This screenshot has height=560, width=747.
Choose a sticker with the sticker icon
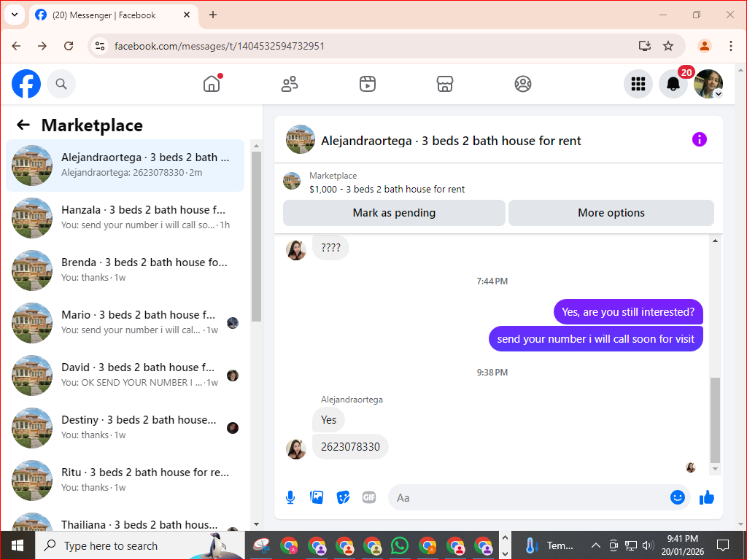click(343, 497)
